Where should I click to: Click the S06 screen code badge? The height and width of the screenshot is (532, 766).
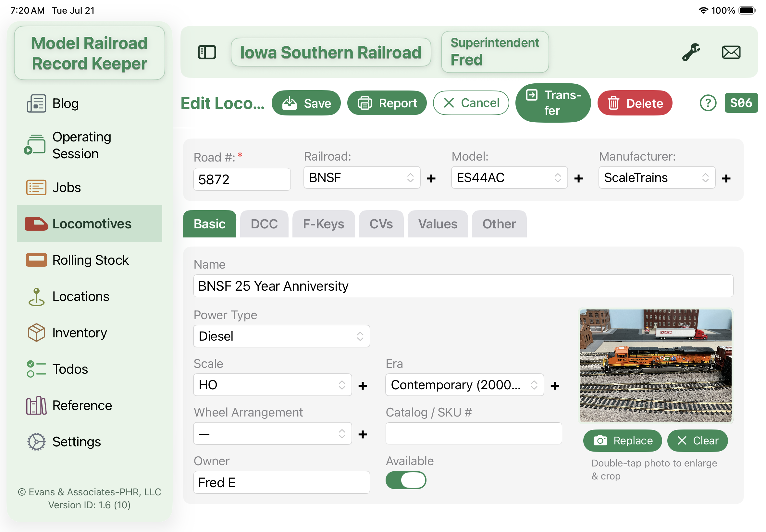(741, 103)
